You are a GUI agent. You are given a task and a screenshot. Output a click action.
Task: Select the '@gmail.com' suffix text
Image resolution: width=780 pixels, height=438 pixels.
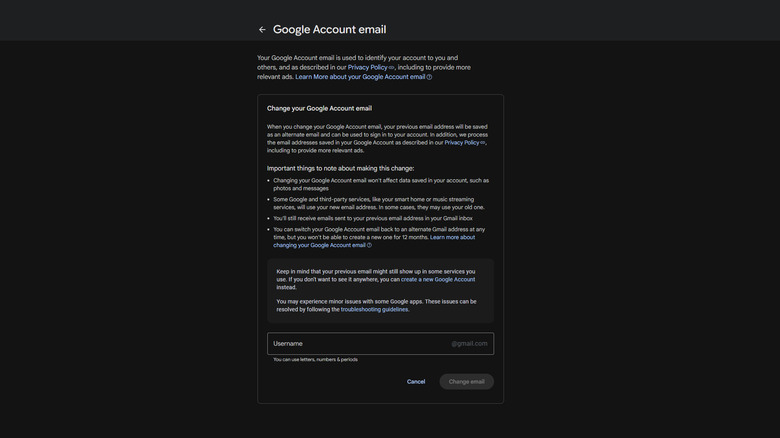point(469,343)
